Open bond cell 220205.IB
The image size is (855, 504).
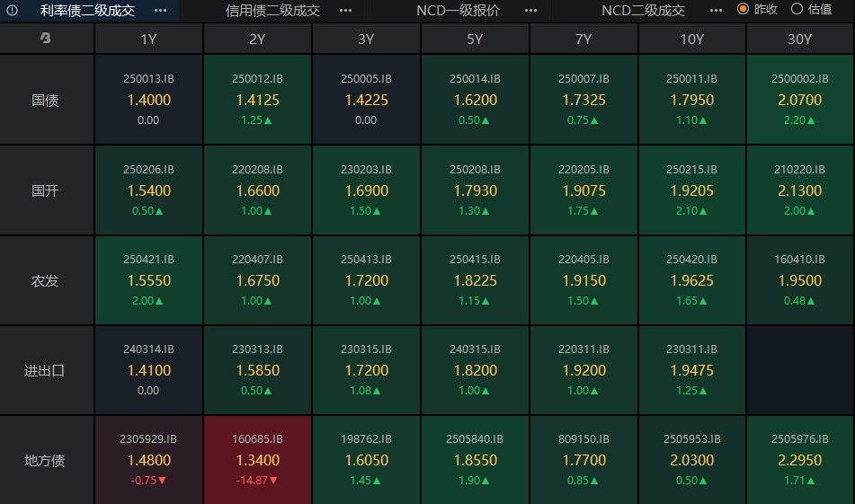point(583,190)
